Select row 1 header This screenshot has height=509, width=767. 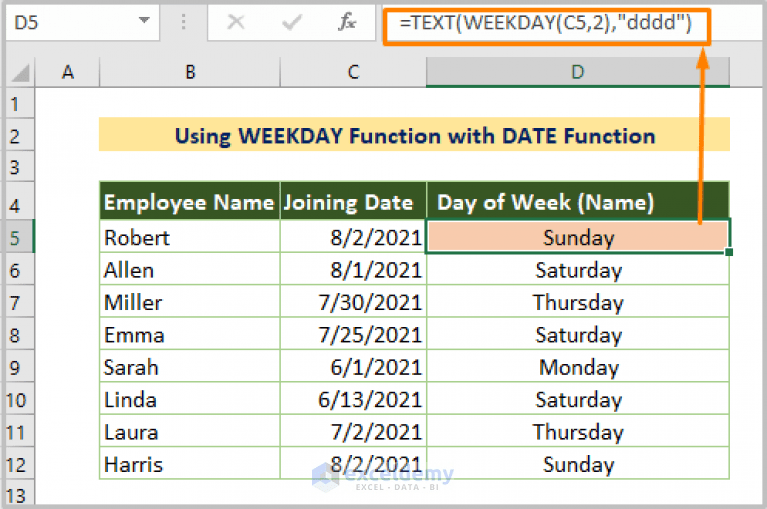pyautogui.click(x=20, y=104)
